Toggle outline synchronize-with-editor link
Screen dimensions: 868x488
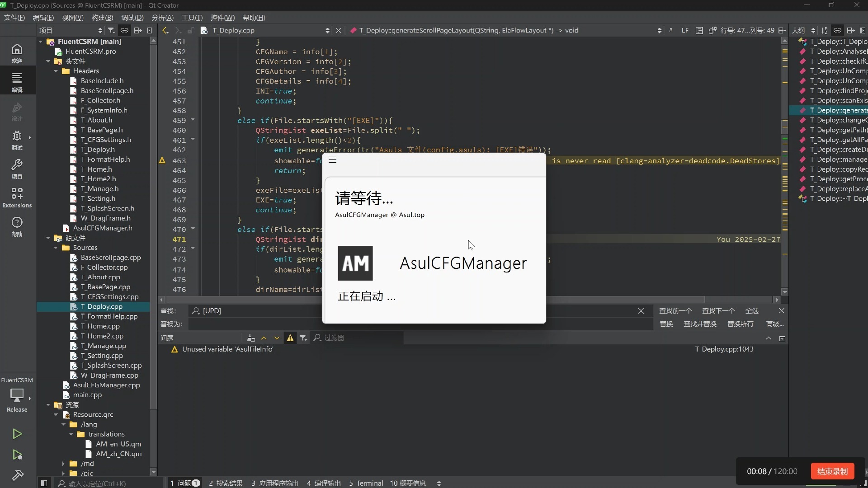(x=837, y=30)
